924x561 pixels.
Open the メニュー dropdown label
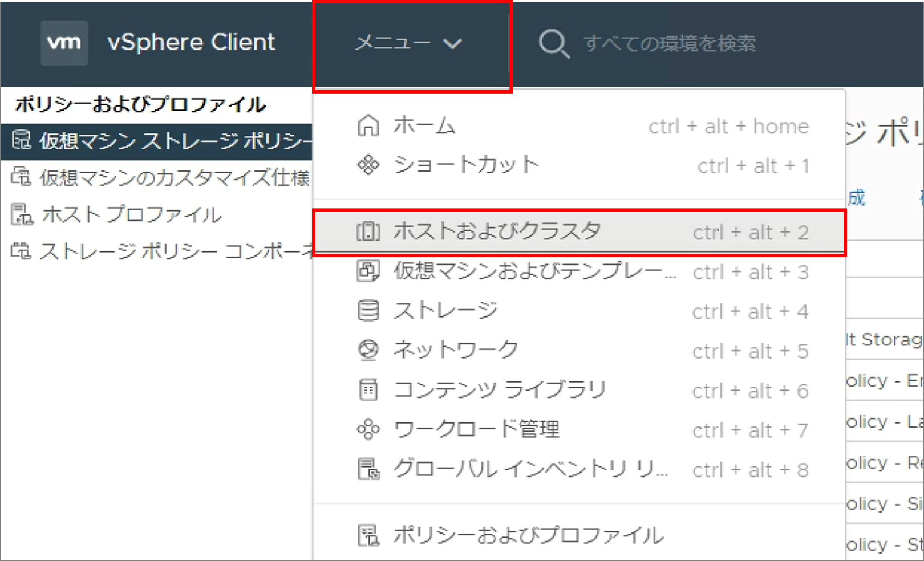pos(392,43)
